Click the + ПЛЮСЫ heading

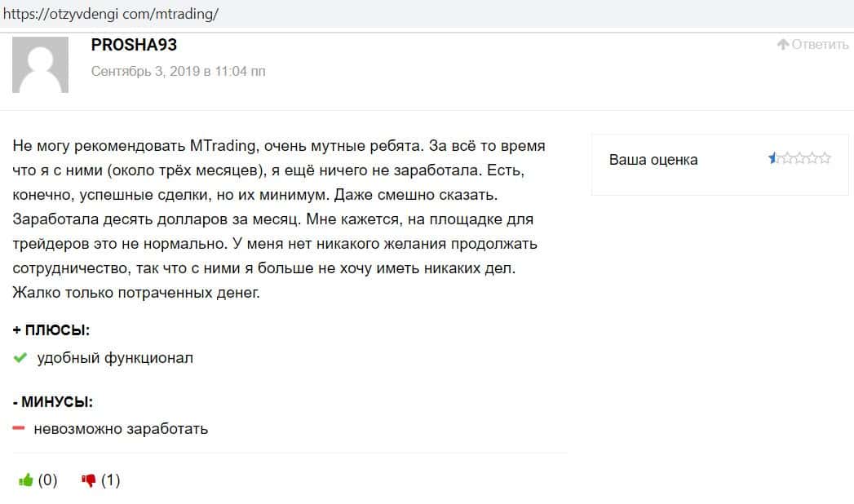[51, 330]
